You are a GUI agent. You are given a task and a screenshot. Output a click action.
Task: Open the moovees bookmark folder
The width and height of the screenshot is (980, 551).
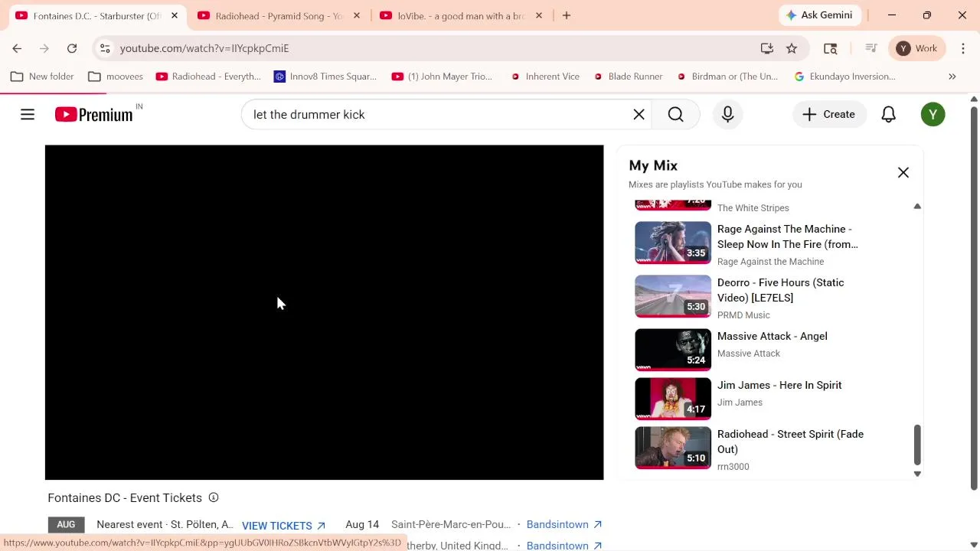tap(116, 77)
